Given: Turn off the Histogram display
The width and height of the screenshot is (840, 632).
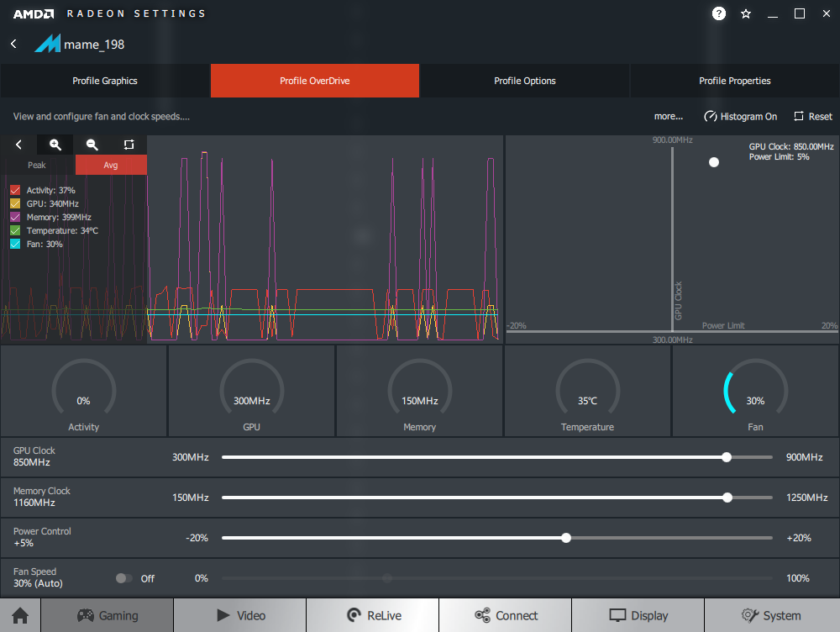Looking at the screenshot, I should (740, 117).
